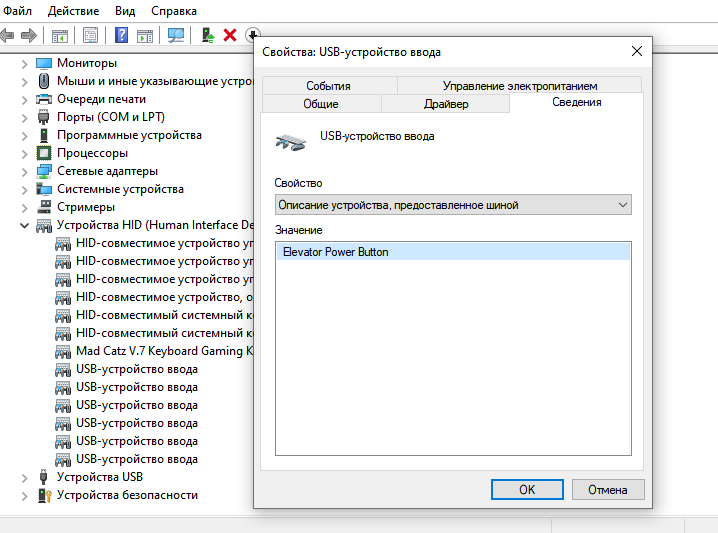Click the properties sheet toolbar icon

pyautogui.click(x=90, y=35)
